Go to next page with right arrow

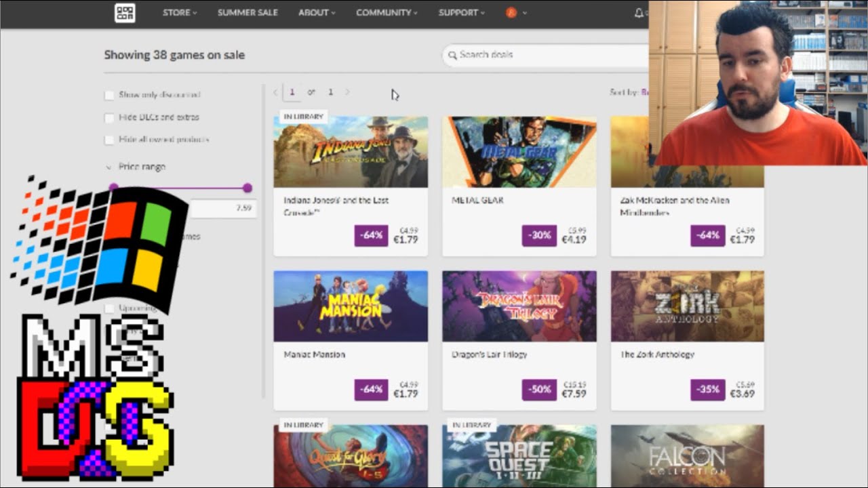coord(347,92)
